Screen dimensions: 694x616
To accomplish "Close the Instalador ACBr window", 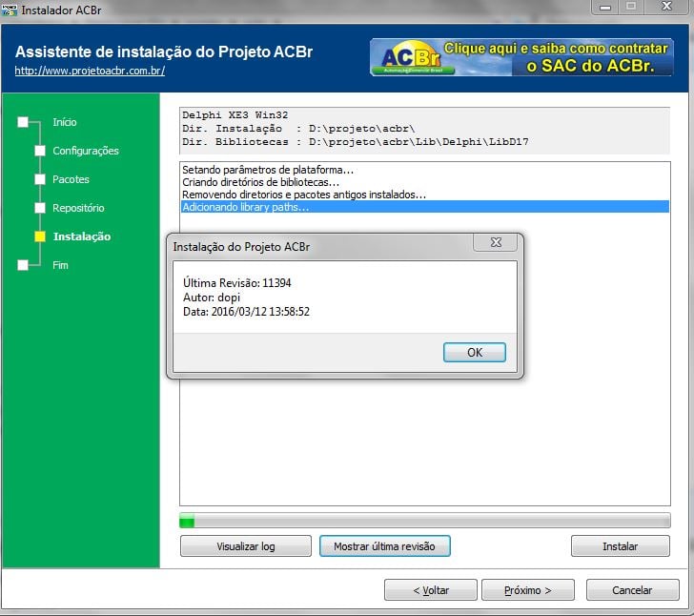I will (666, 7).
